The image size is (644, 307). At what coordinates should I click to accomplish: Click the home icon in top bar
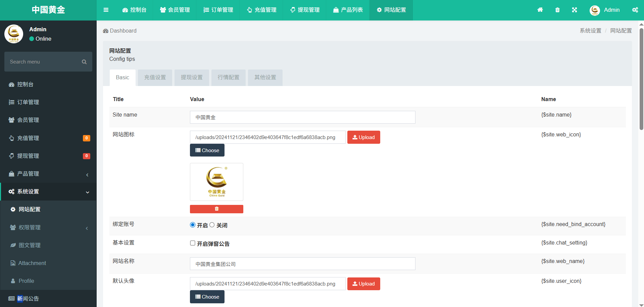pos(540,10)
